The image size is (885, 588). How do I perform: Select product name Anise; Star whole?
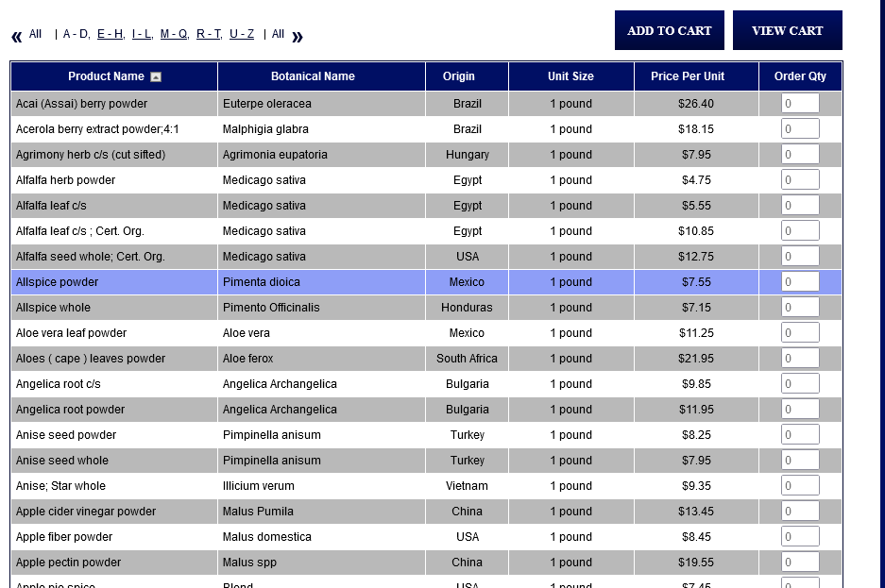pyautogui.click(x=60, y=485)
